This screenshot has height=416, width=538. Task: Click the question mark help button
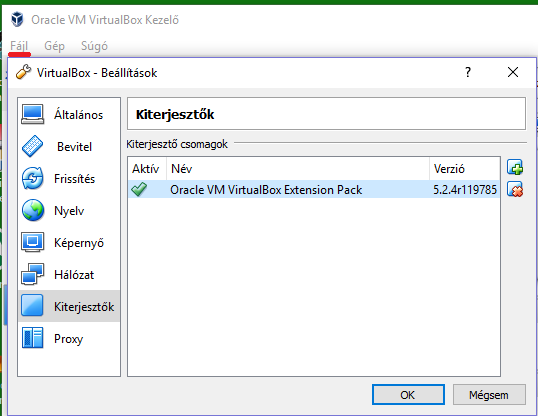coord(468,72)
